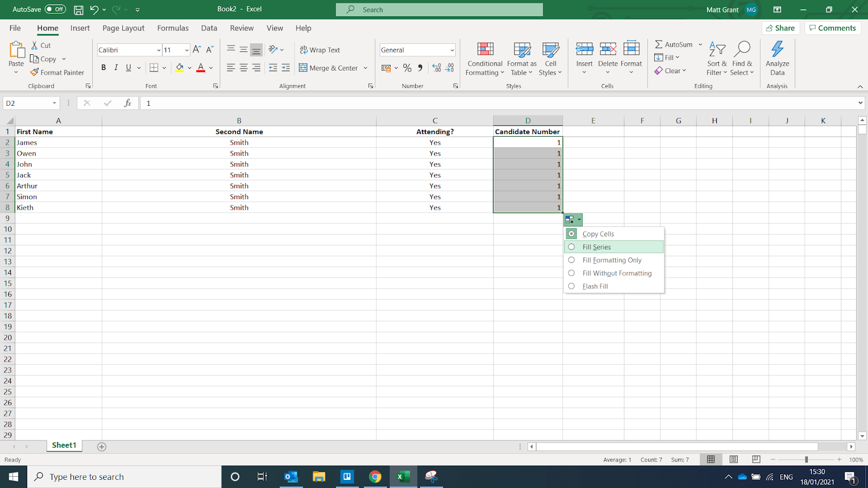Open the font size dropdown
Viewport: 868px width, 488px height.
point(187,50)
